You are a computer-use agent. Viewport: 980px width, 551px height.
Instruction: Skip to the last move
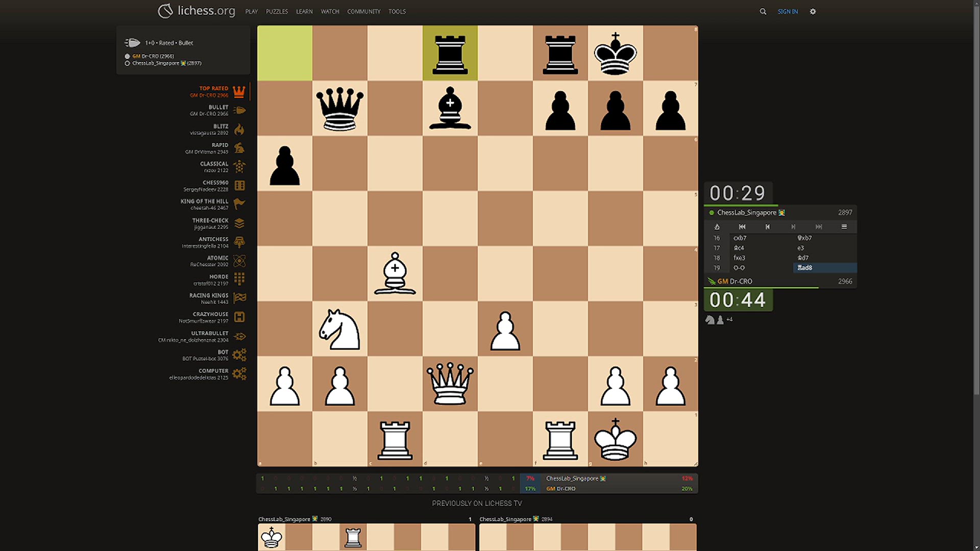819,227
